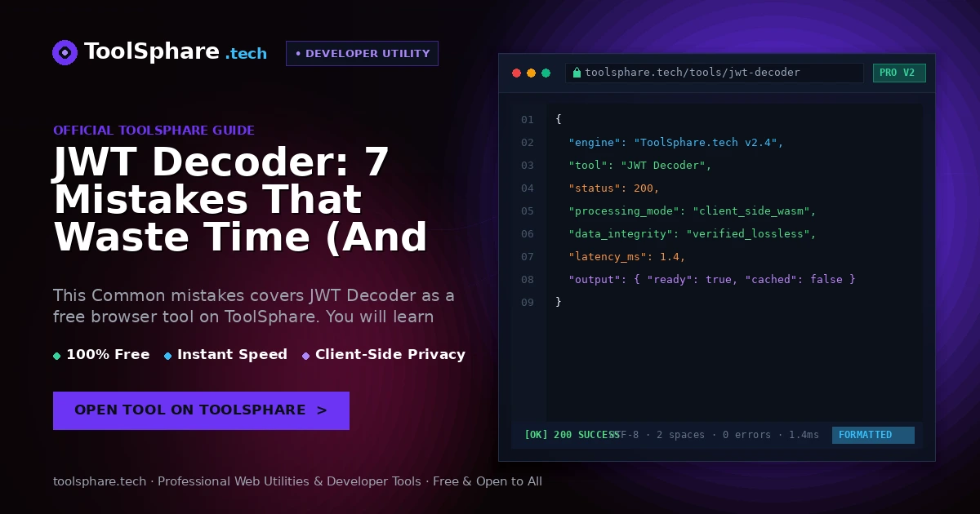980x514 pixels.
Task: Click the [OK] 200 SUCCESS status text
Action: [572, 435]
